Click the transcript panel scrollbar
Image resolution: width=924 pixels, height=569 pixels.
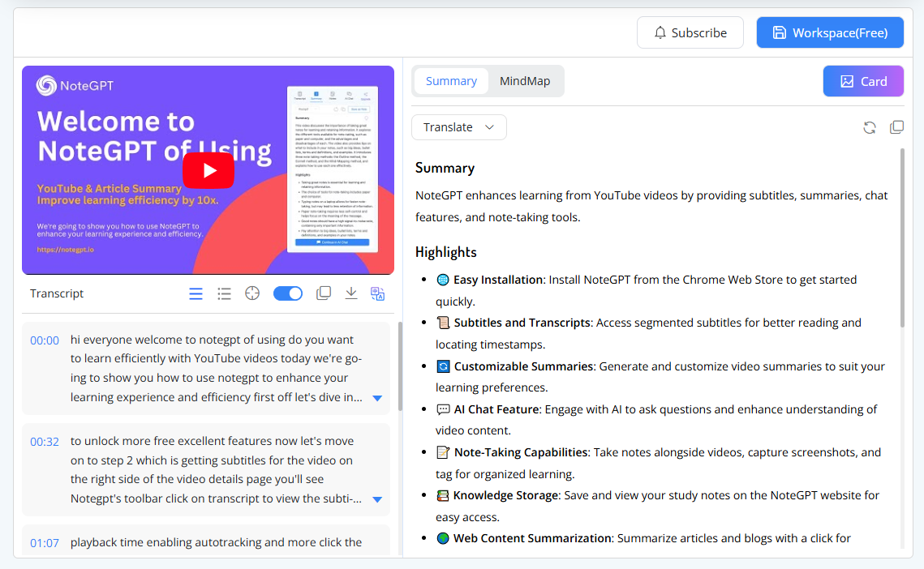click(x=400, y=366)
